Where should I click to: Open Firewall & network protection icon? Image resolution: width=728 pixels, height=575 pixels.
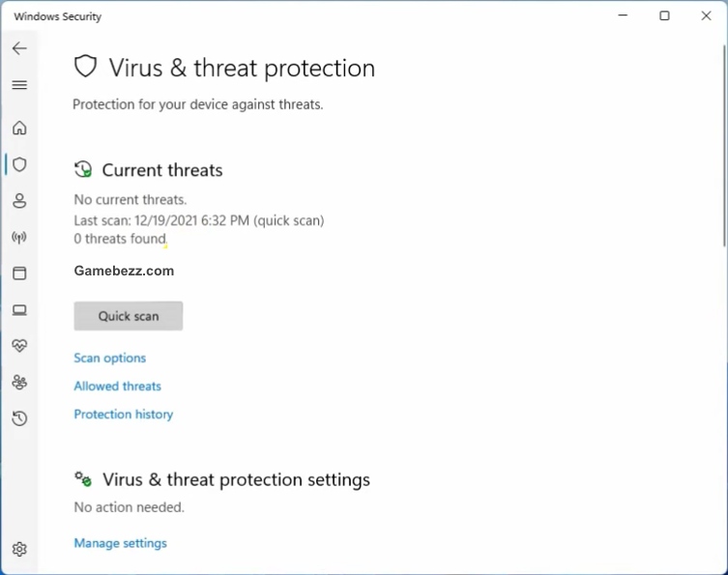pos(19,237)
